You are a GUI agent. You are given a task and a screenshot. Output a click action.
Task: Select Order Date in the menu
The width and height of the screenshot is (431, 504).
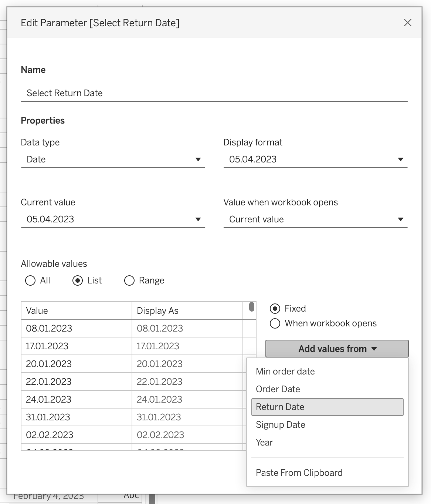click(x=278, y=389)
